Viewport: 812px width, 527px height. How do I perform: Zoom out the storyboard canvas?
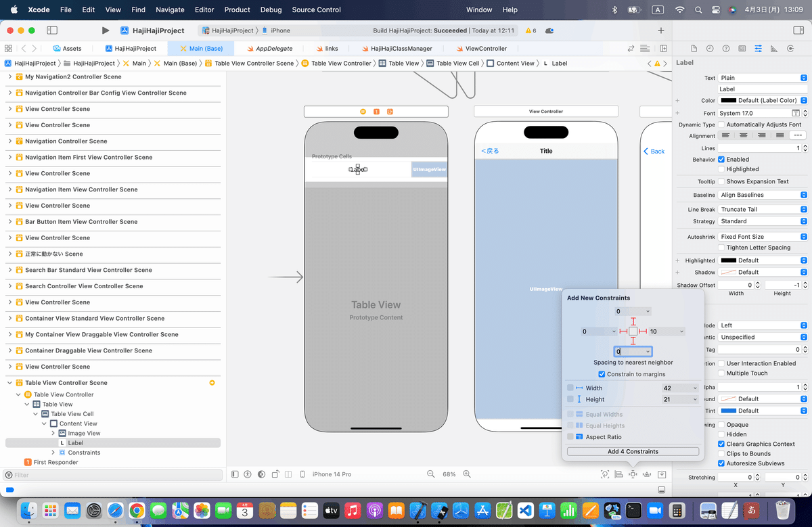[x=430, y=474]
